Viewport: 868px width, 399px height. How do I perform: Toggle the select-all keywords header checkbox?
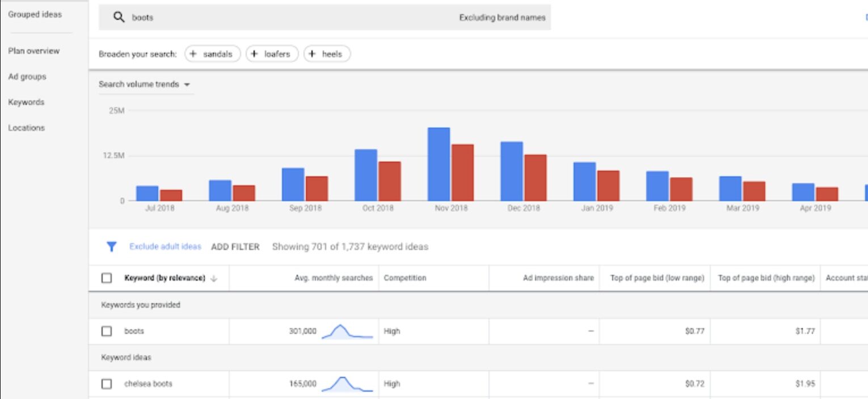(107, 278)
